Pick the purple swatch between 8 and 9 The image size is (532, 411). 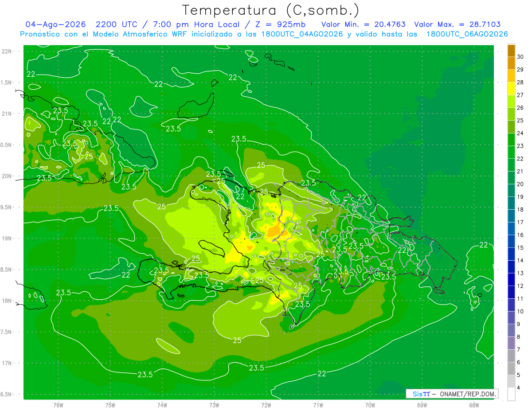pos(511,330)
